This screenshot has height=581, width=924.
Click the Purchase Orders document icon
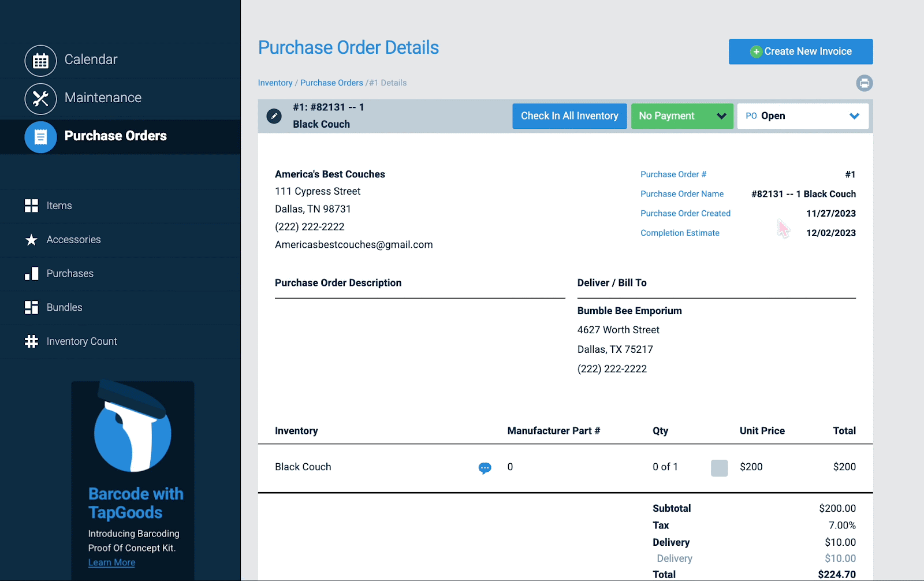pos(40,137)
